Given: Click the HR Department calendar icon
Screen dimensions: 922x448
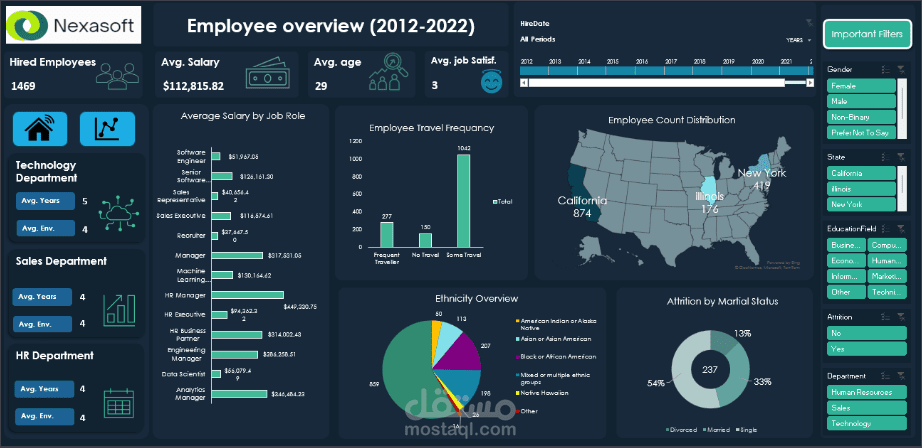Looking at the screenshot, I should coord(119,403).
